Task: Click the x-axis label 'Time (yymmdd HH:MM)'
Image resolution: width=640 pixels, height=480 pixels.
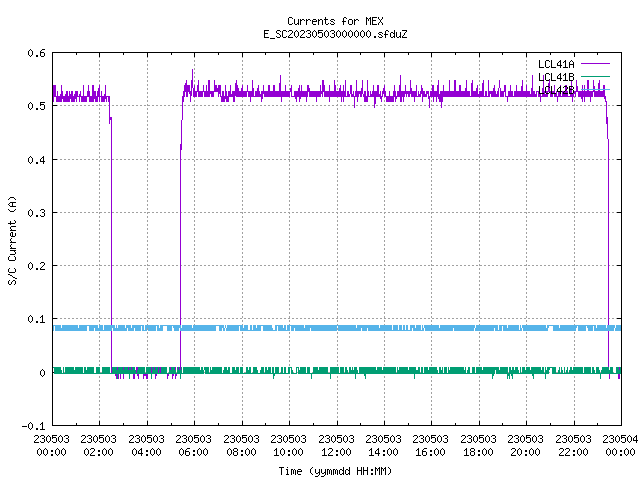Action: pyautogui.click(x=335, y=471)
